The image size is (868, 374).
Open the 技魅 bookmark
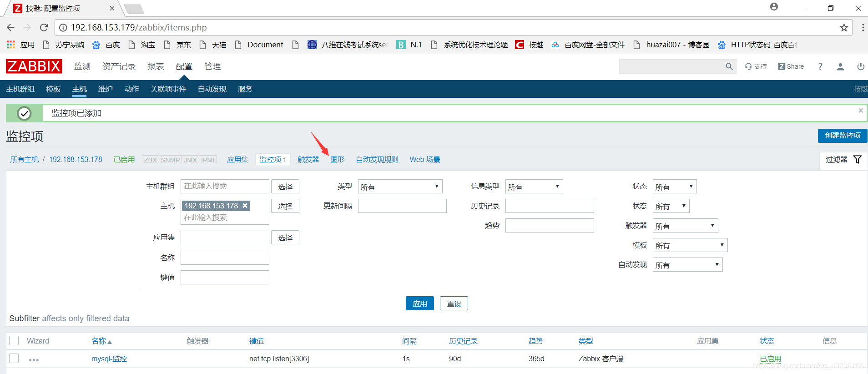[x=530, y=45]
